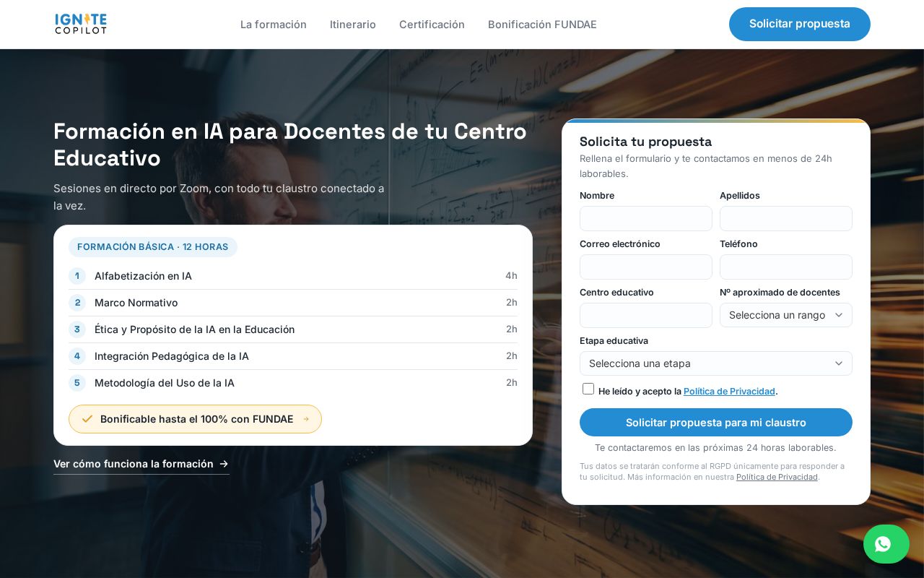The image size is (924, 578).
Task: Click the Marco Normativo module title
Action: coord(136,303)
